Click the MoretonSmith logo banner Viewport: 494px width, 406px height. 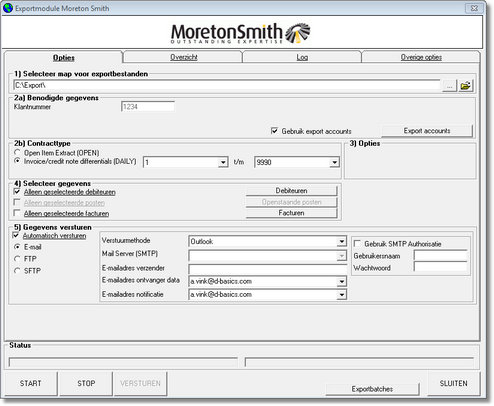(x=241, y=33)
